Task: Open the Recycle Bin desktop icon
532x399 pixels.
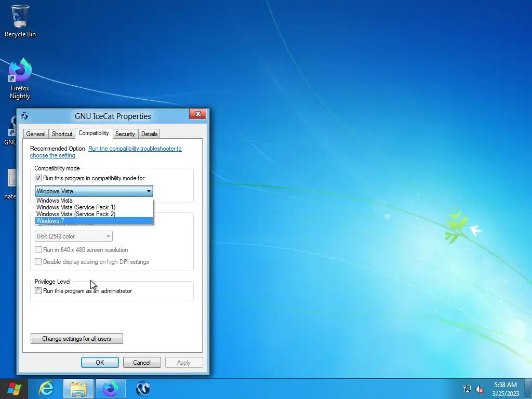Action: click(20, 21)
